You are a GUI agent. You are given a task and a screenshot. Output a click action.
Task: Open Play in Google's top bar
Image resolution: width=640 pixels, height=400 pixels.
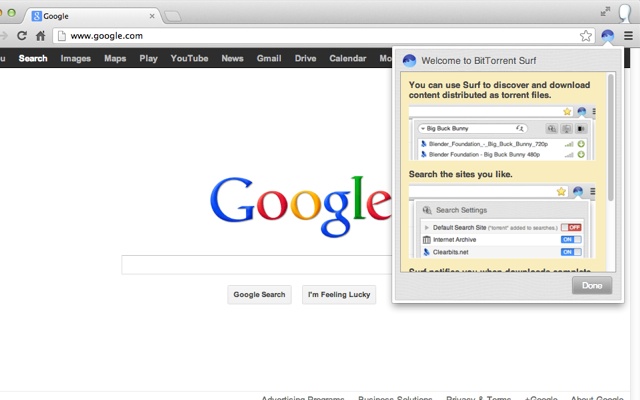coord(149,58)
